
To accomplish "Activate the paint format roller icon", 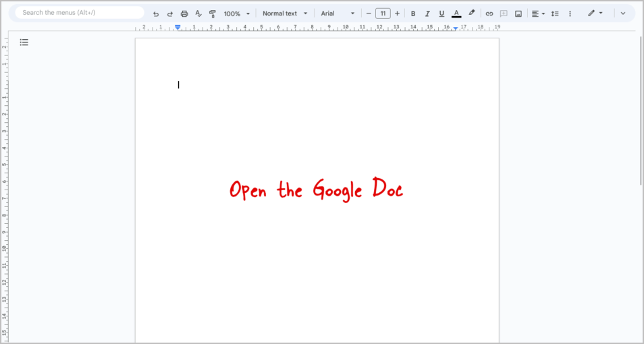I will (213, 13).
